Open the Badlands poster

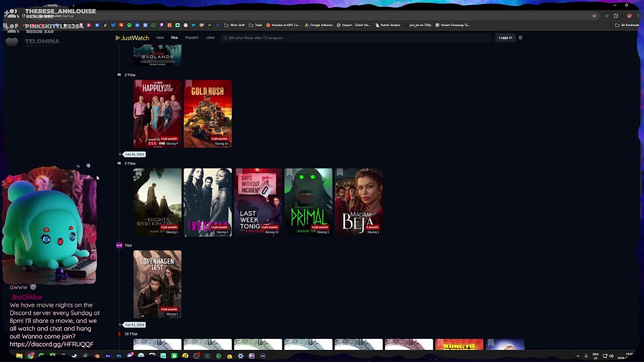coord(157,55)
